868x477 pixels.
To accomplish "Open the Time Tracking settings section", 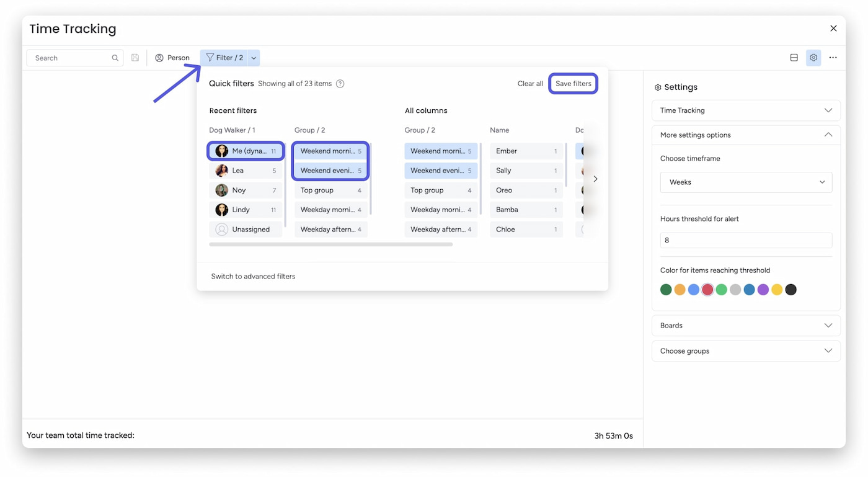I will (x=745, y=110).
